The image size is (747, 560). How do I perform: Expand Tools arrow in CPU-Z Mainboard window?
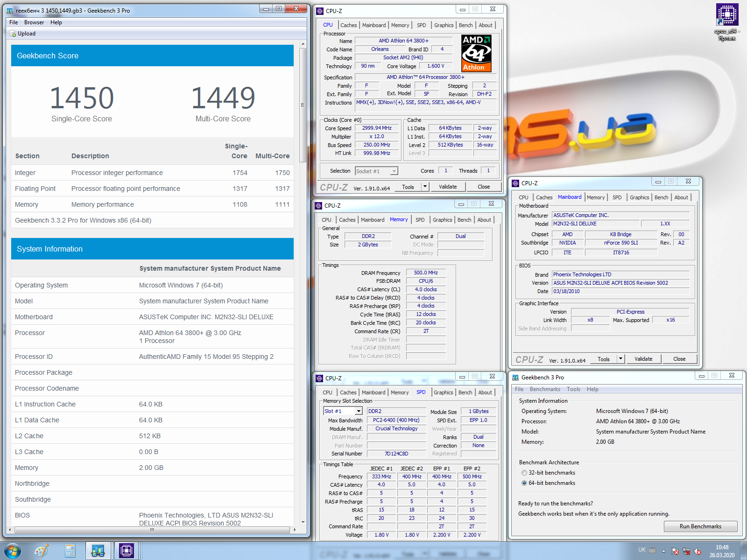620,359
